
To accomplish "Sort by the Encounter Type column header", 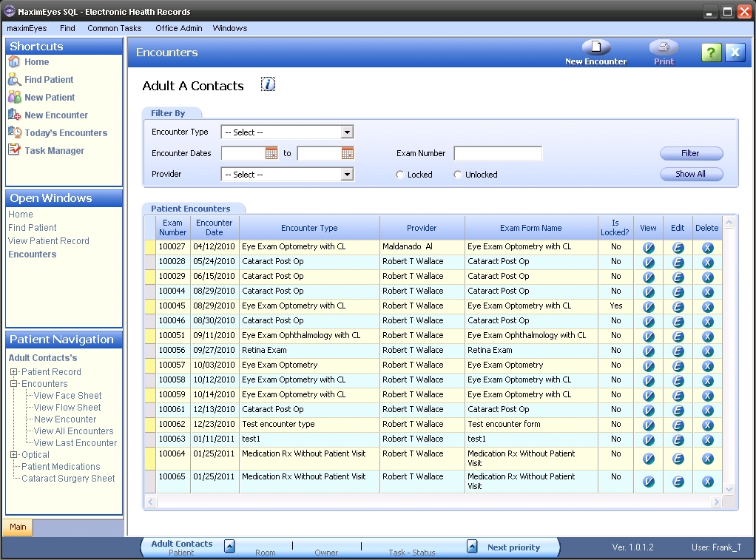I will (x=309, y=228).
